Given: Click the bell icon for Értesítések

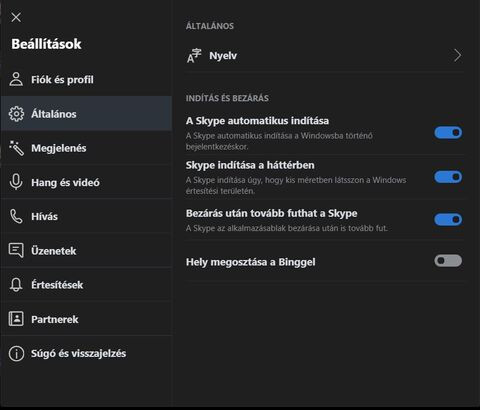Looking at the screenshot, I should (16, 285).
